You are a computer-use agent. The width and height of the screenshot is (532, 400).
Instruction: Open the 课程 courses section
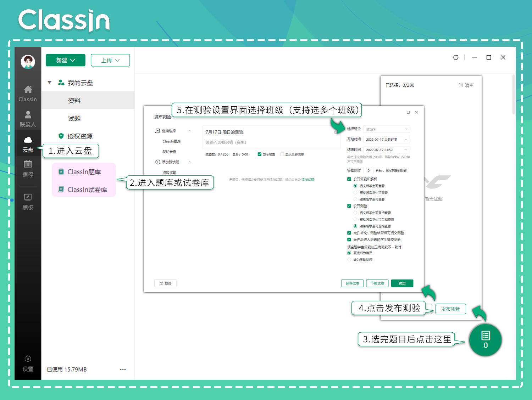tap(28, 169)
